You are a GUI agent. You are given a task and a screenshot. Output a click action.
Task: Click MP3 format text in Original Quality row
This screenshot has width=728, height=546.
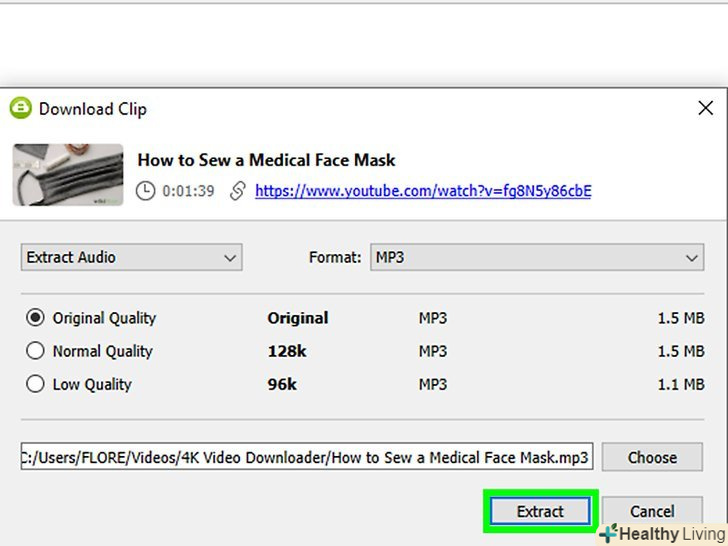(x=433, y=318)
